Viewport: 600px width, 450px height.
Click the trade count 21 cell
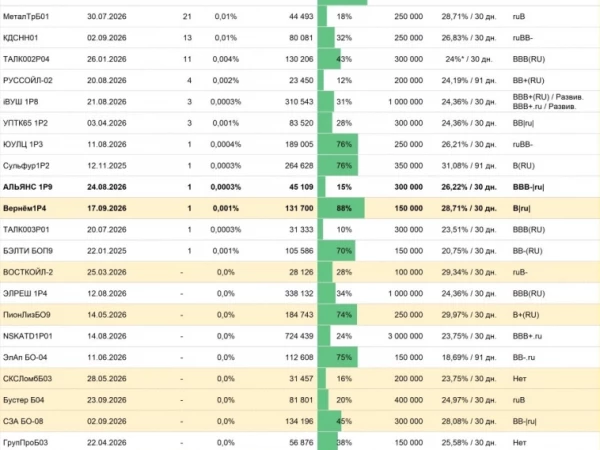tap(187, 16)
